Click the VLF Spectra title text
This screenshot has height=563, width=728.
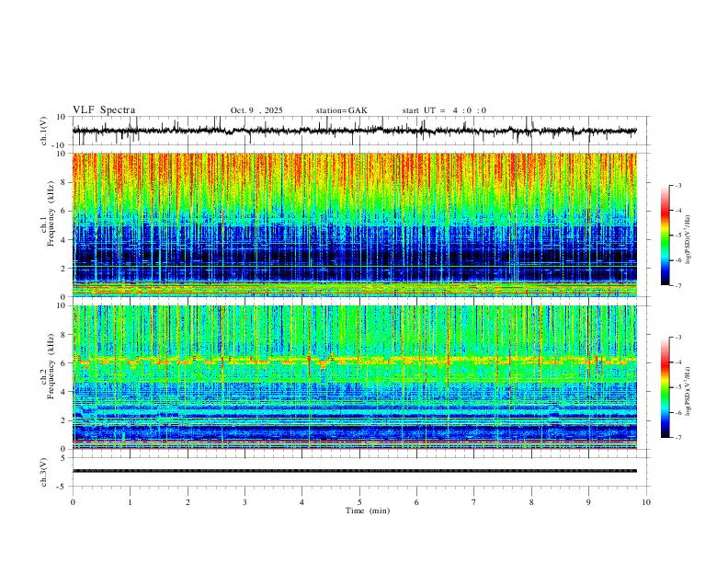[x=104, y=110]
